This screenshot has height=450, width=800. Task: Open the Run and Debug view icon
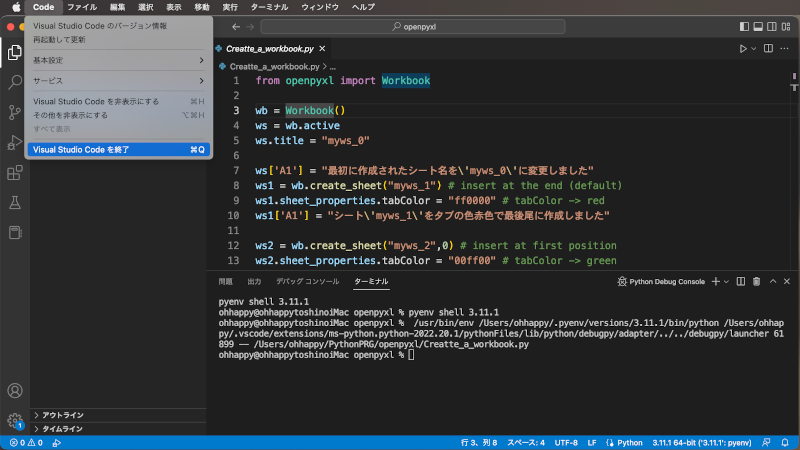[15, 142]
